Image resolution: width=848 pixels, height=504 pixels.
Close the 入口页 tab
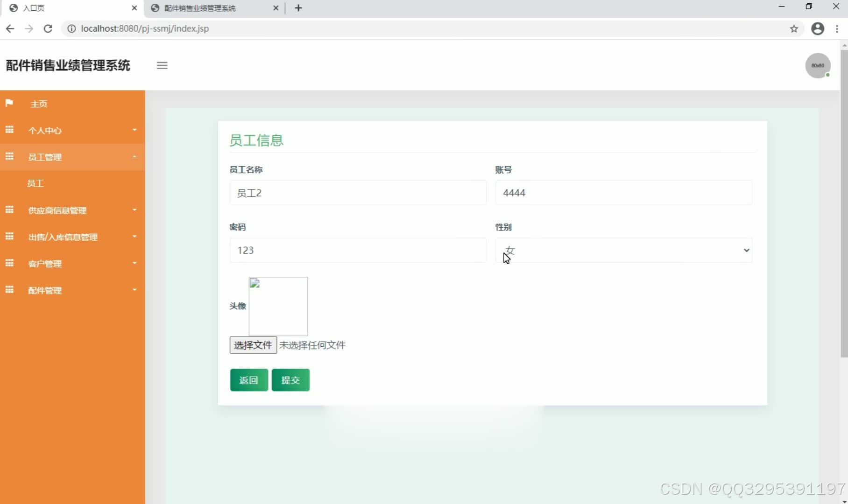point(134,8)
